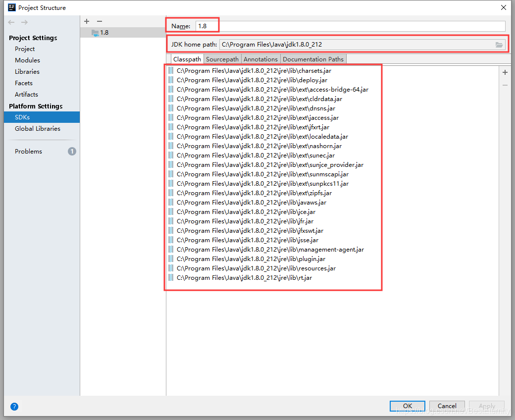Select the 1.8 SDK in the list

[123, 33]
